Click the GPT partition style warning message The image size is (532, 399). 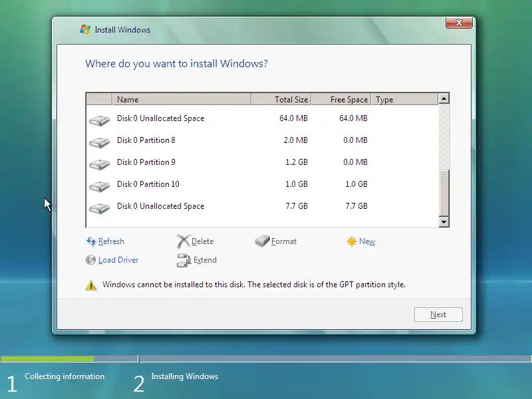[x=254, y=285]
